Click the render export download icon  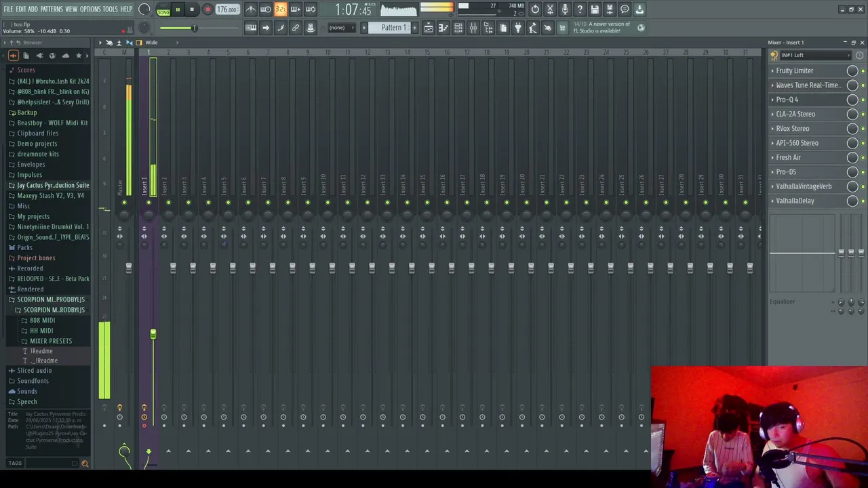coord(639,9)
